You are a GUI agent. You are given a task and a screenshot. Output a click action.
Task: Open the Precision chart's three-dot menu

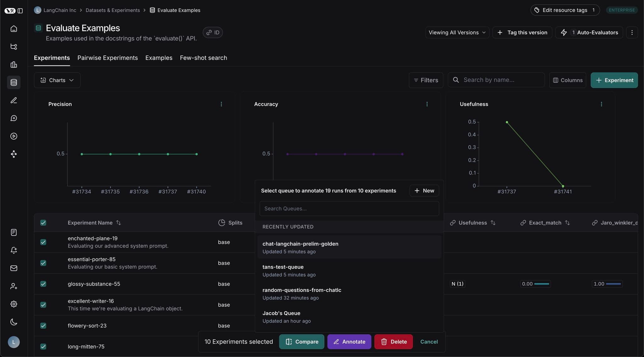pyautogui.click(x=222, y=104)
